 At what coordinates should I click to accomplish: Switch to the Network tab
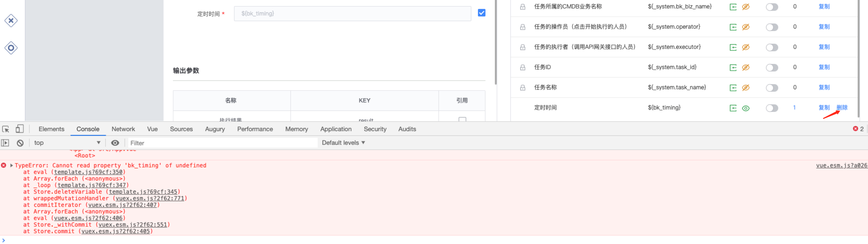pos(123,129)
